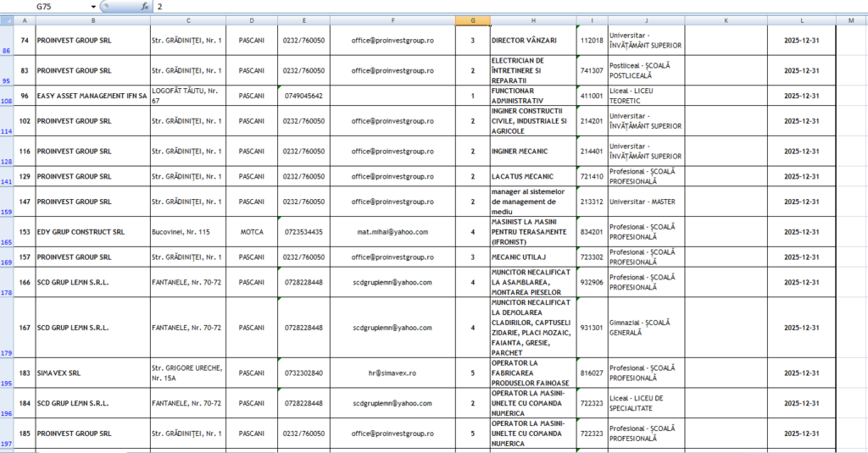Select the DIRECTOR VÂNZARI cell
The height and width of the screenshot is (453, 868).
tap(532, 40)
